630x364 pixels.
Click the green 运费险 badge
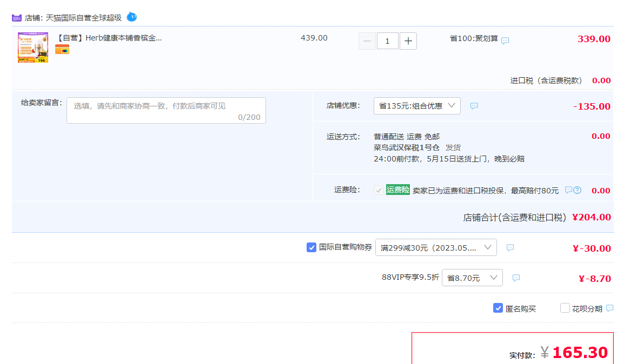398,190
